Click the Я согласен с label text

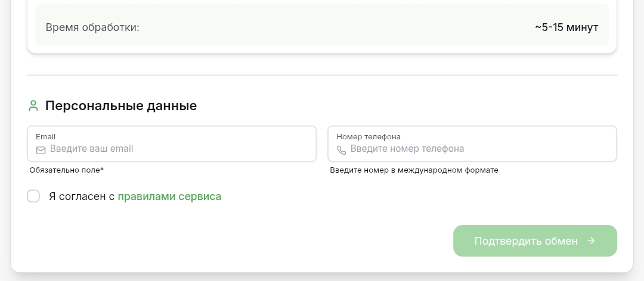pyautogui.click(x=82, y=196)
